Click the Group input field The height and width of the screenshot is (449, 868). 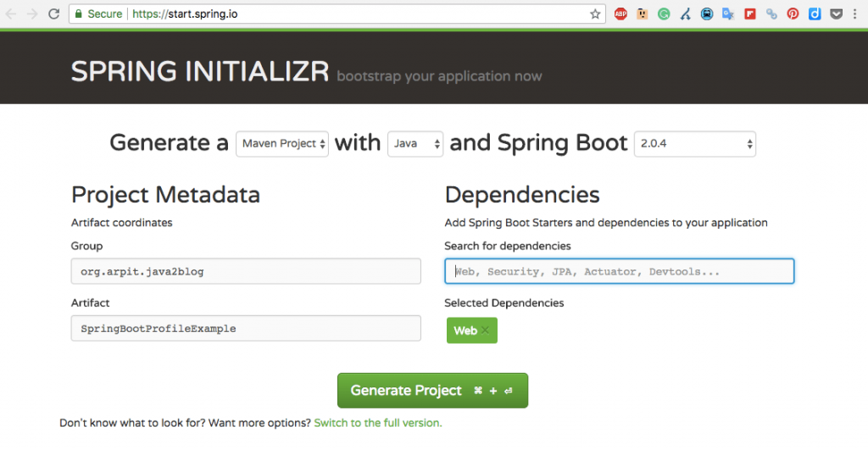click(x=246, y=272)
